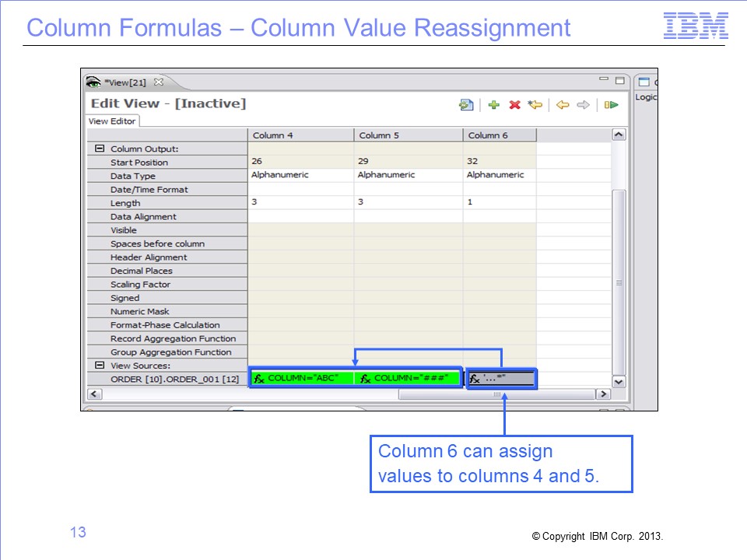Click the insert column before icon with asterisk
Viewport: 747px width, 560px height.
pyautogui.click(x=535, y=105)
